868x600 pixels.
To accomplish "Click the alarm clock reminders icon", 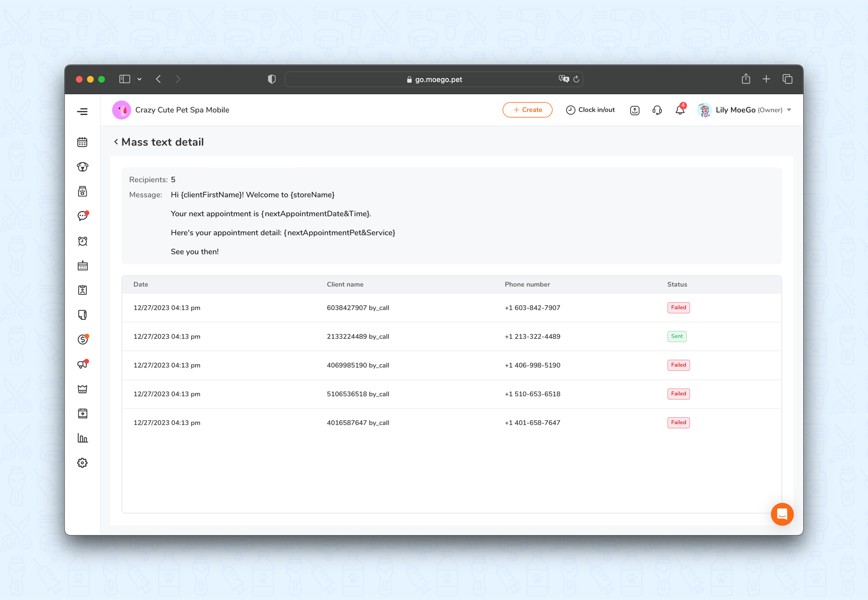I will coord(82,241).
